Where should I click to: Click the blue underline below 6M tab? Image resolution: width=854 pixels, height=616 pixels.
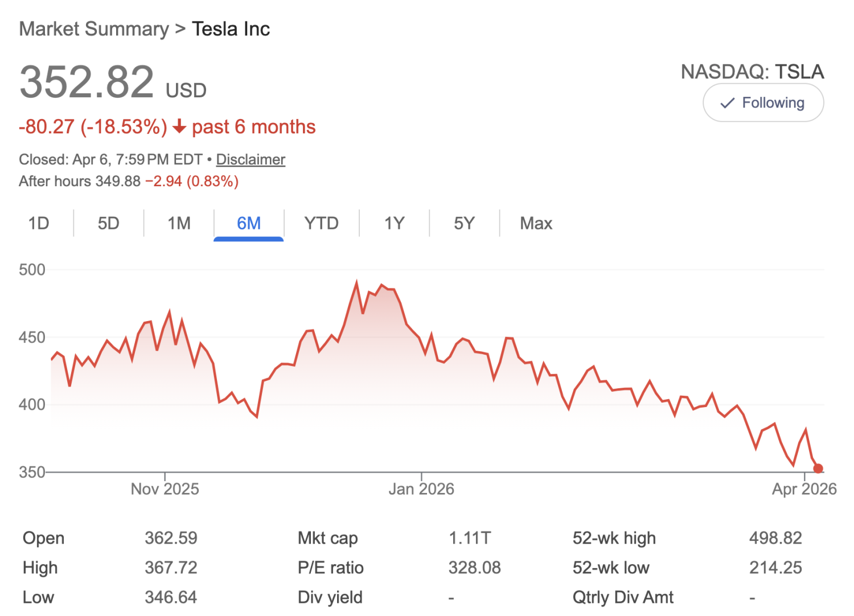pyautogui.click(x=248, y=240)
